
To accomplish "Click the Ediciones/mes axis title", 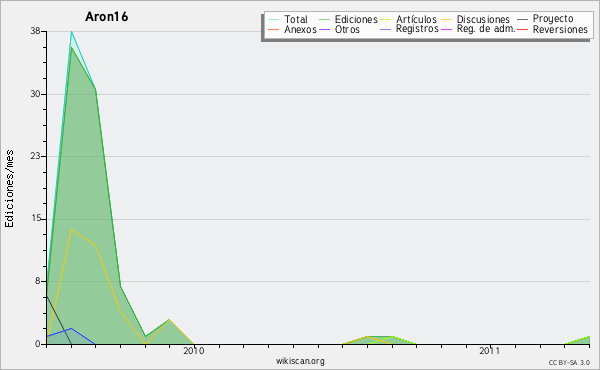I will click(9, 189).
